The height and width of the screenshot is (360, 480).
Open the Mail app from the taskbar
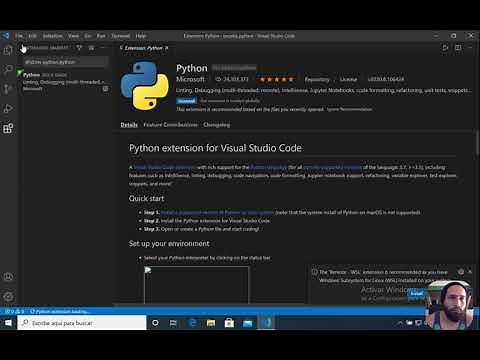[248, 323]
